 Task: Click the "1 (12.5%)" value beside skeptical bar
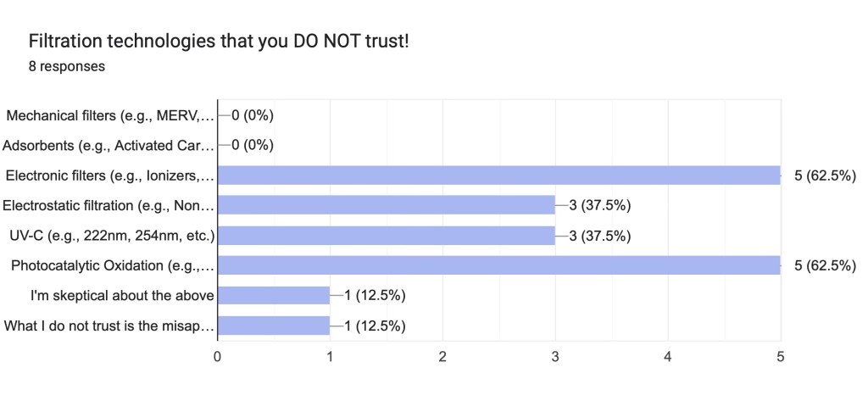click(376, 295)
